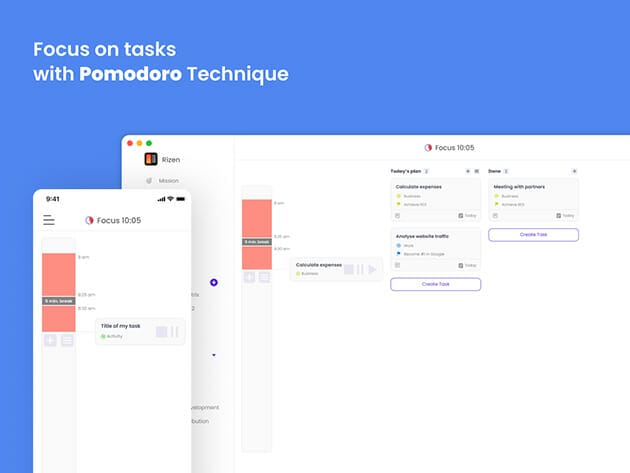Click Create Task under Today's plan
630x473 pixels.
(x=435, y=284)
